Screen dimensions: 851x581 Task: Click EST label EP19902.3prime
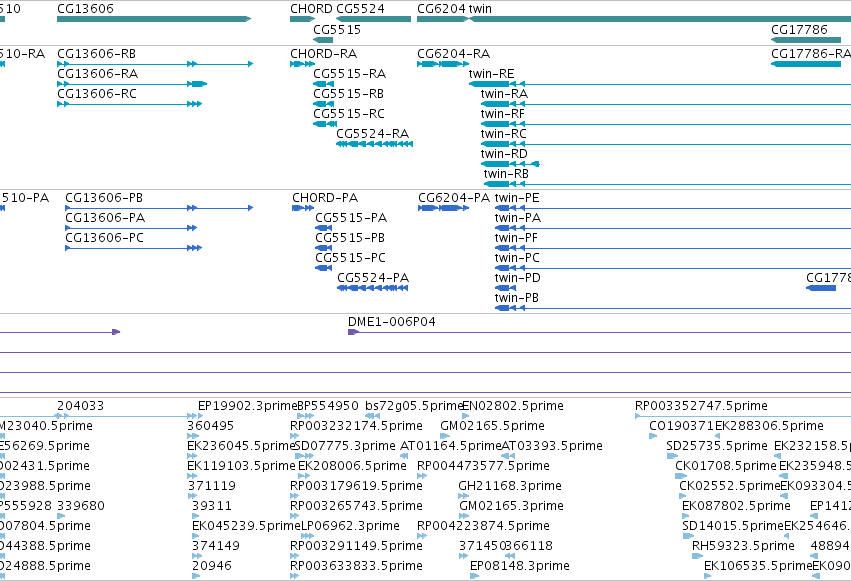247,406
